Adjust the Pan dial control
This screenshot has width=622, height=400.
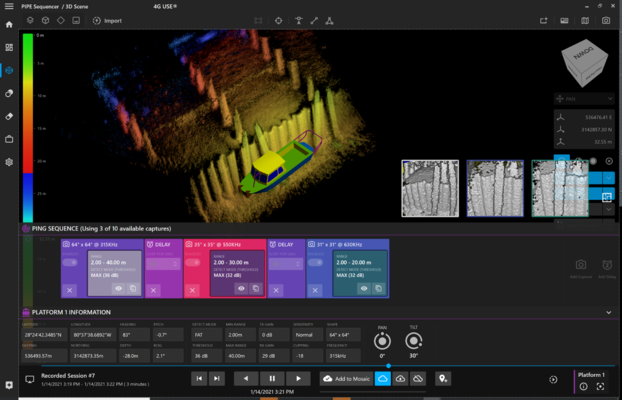(x=381, y=341)
